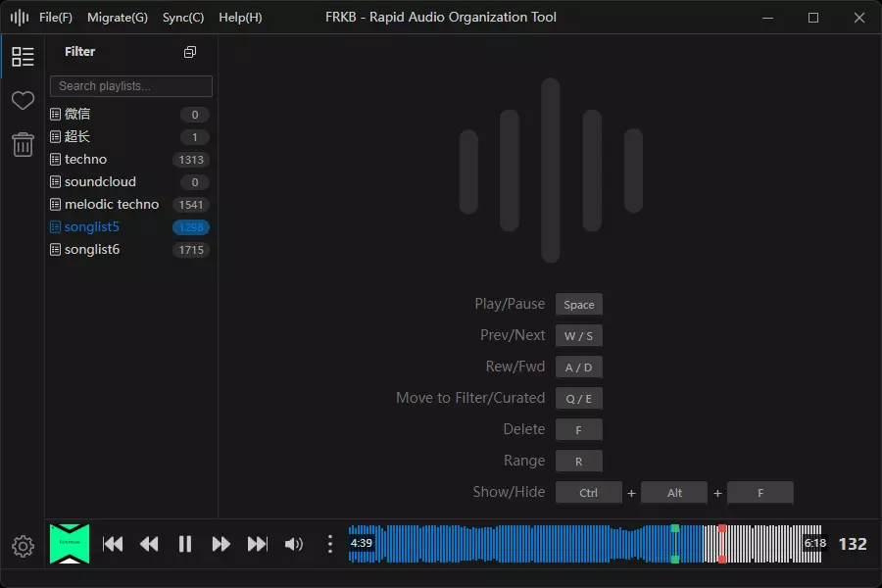Click the volume speaker icon
The height and width of the screenshot is (588, 882).
[x=294, y=544]
